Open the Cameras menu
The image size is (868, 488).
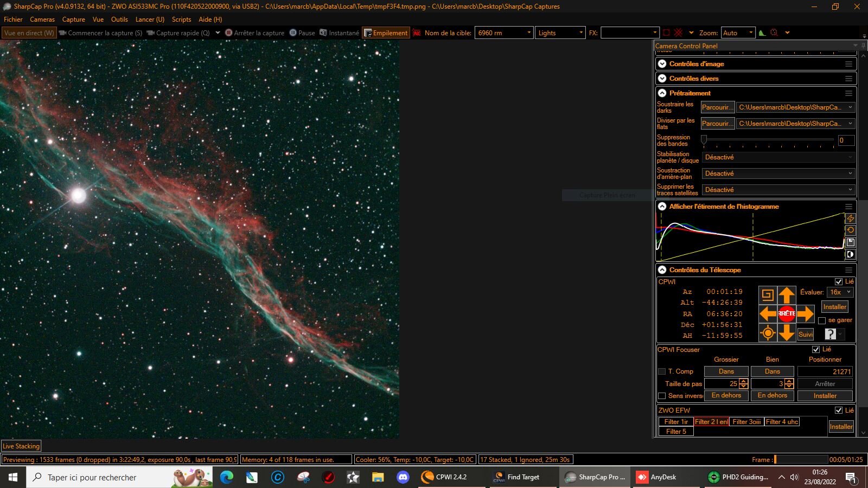click(42, 20)
